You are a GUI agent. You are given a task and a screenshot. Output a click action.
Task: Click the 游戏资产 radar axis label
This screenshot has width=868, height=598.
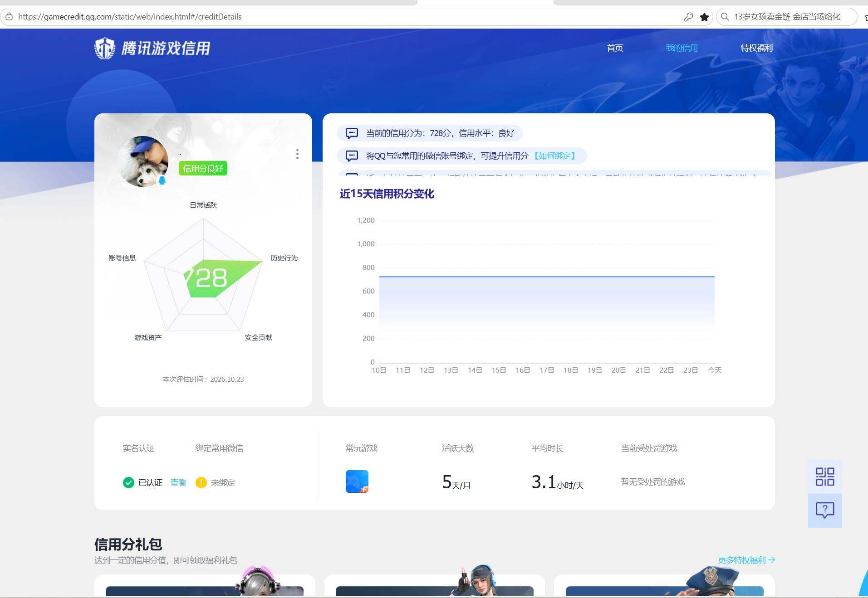point(148,337)
